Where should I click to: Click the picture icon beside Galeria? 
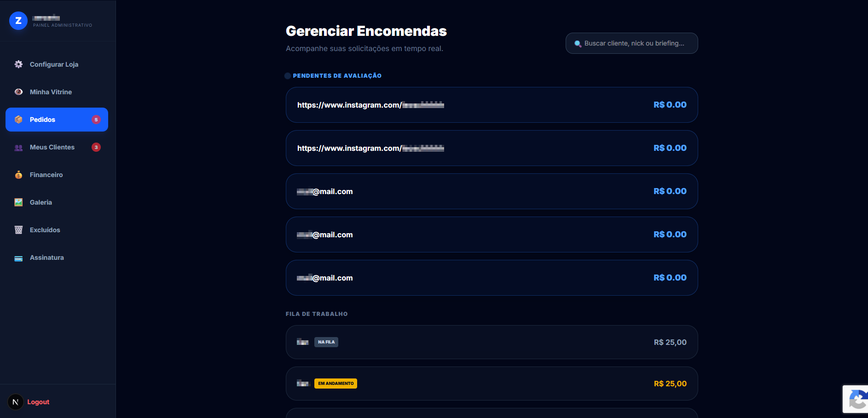click(18, 202)
